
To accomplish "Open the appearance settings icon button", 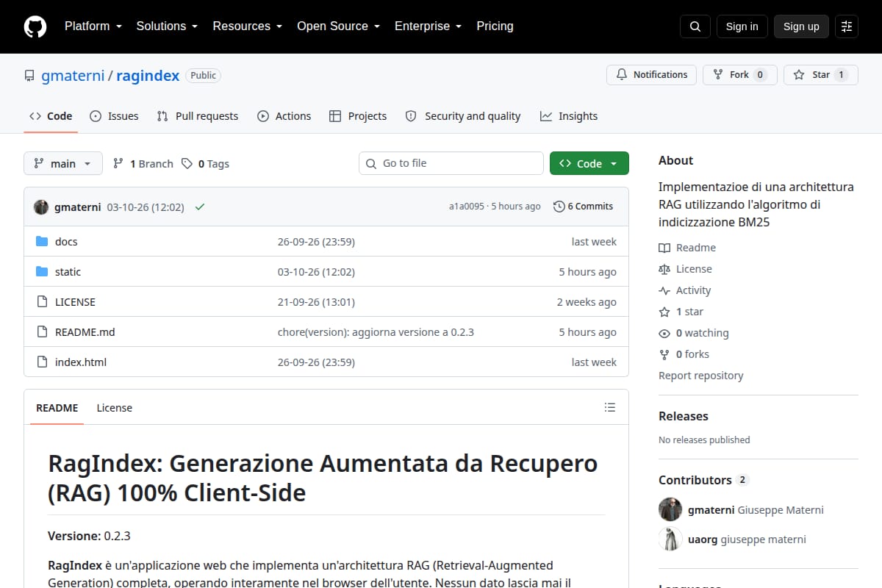I will tap(847, 26).
